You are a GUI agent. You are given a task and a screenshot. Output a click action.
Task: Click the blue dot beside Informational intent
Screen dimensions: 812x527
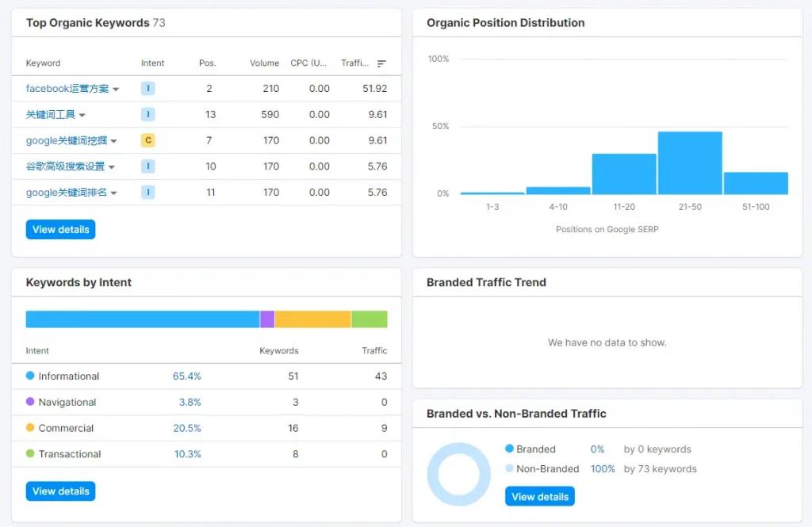tap(30, 376)
